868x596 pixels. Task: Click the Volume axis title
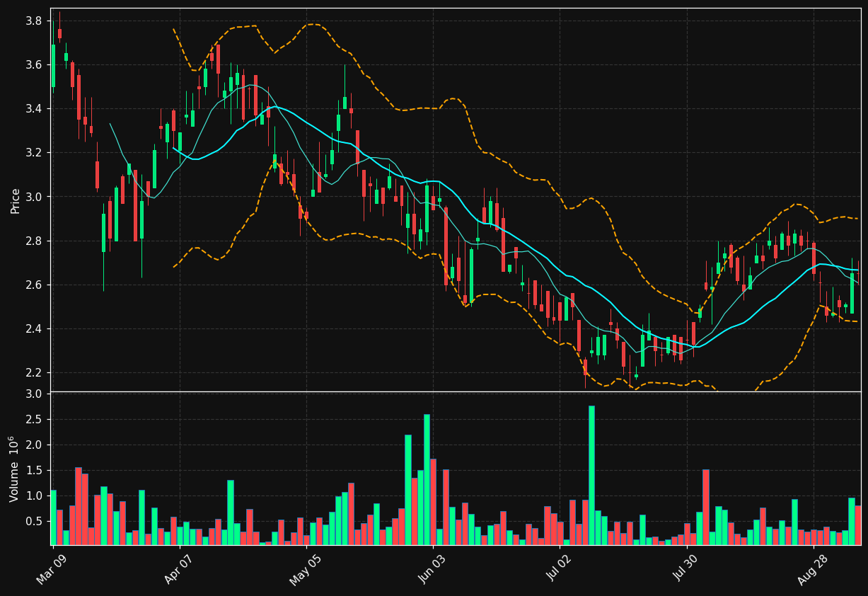tap(15, 469)
